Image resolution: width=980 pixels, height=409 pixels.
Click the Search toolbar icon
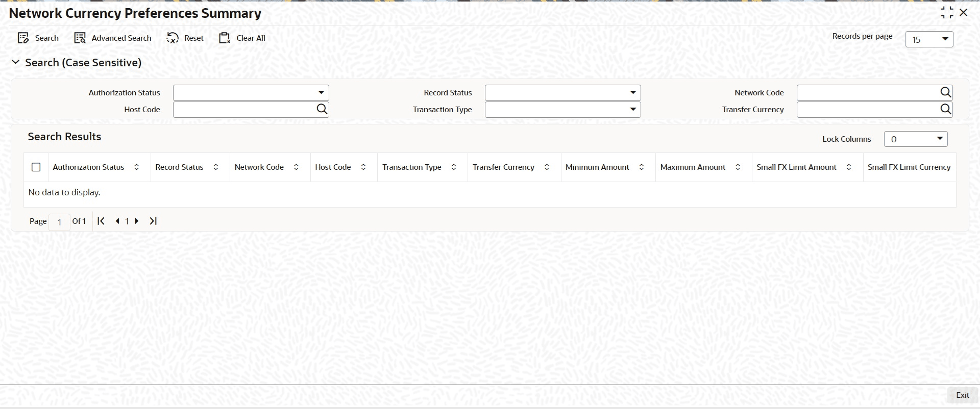[x=23, y=38]
